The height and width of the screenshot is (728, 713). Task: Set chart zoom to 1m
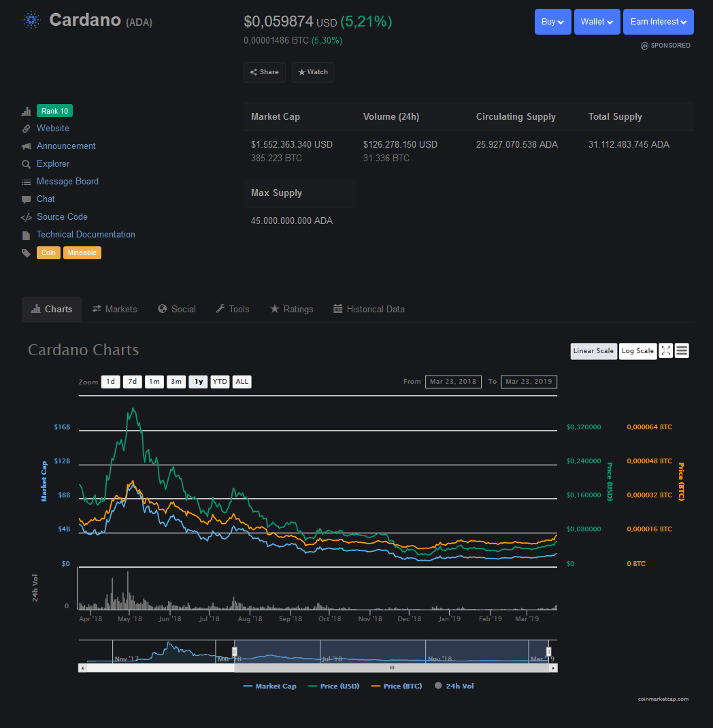[154, 382]
